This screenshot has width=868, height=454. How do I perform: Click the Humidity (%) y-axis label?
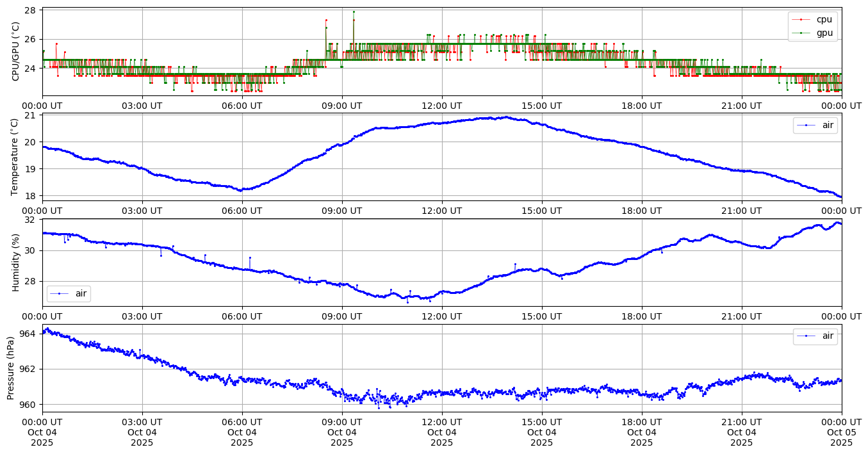(x=16, y=262)
